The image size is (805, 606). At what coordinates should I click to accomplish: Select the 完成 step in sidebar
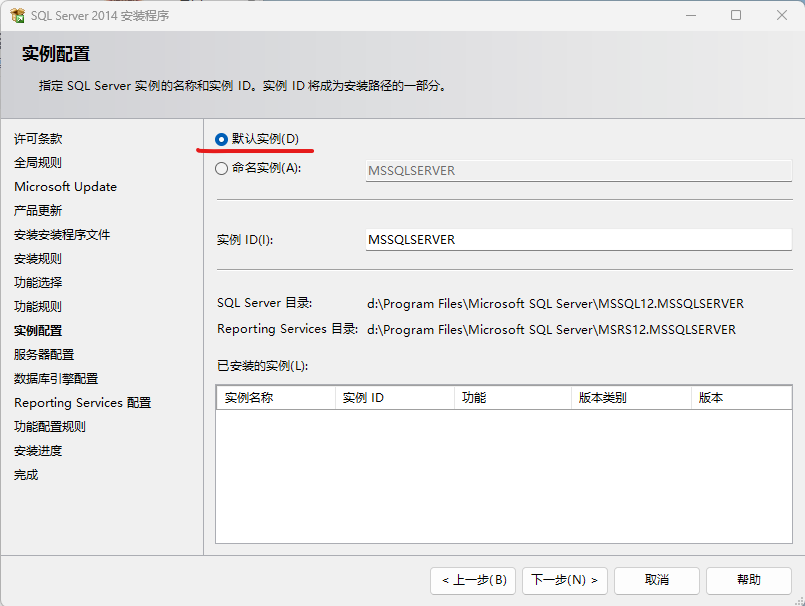(26, 475)
